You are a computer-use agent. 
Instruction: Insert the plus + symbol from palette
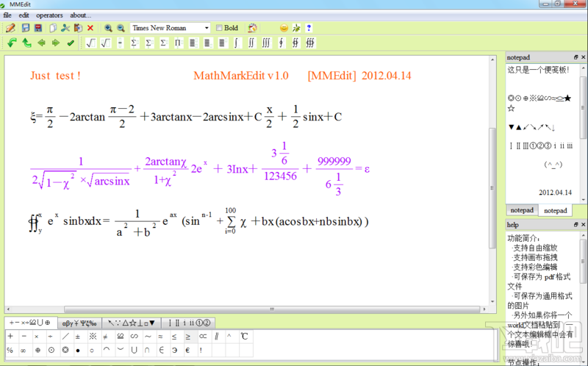10,337
